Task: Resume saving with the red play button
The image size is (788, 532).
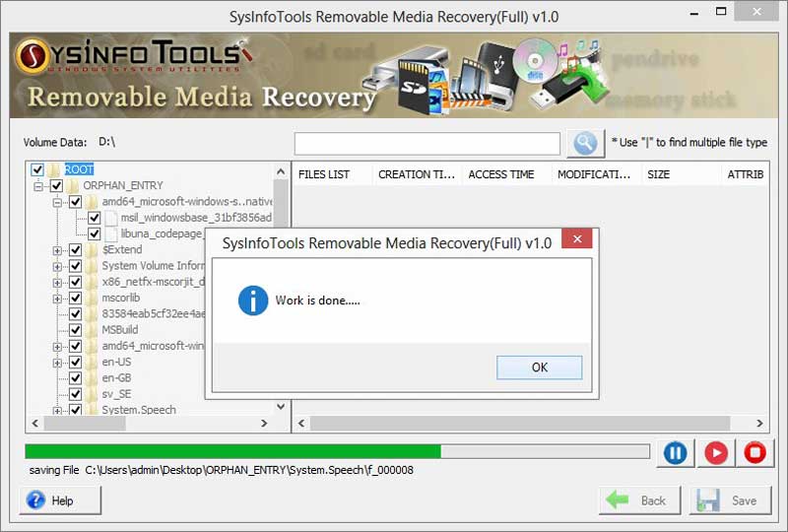Action: coord(716,452)
